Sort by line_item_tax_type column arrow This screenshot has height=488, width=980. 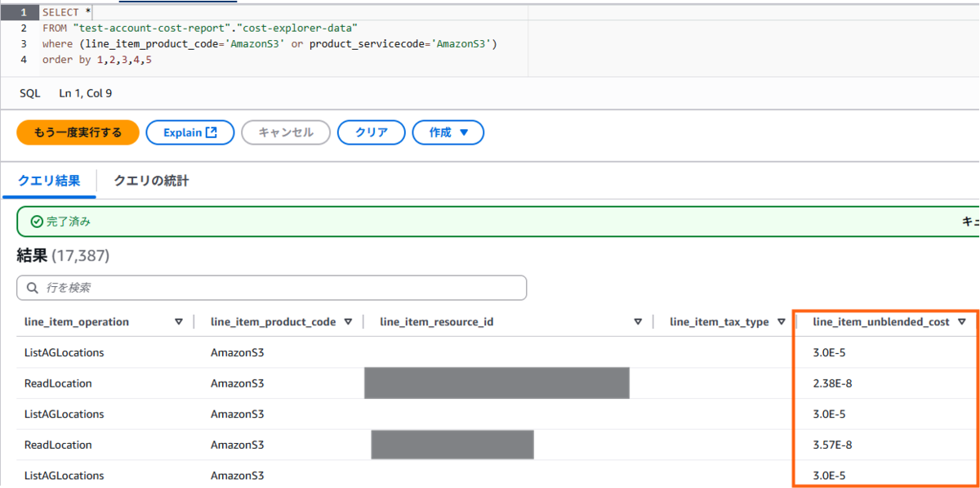pos(781,322)
